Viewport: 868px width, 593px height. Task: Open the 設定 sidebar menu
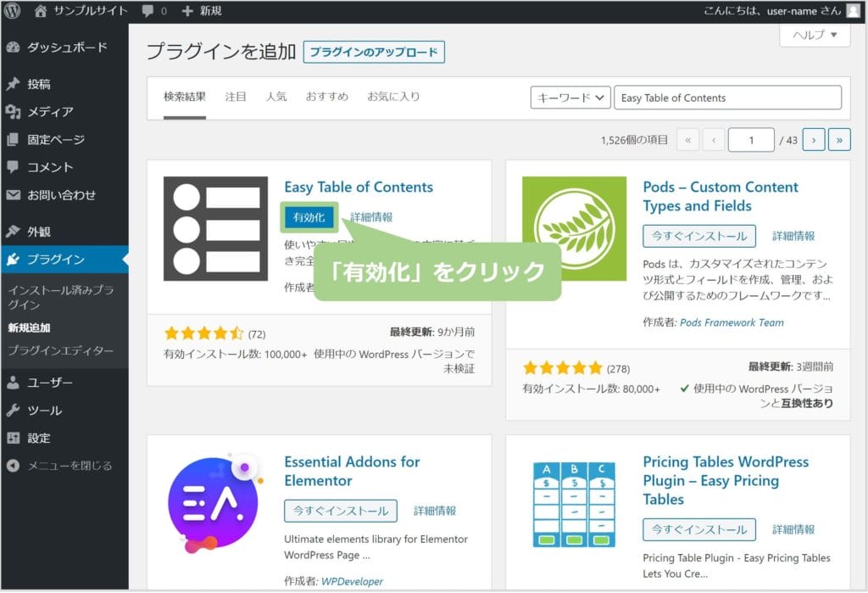[x=39, y=438]
